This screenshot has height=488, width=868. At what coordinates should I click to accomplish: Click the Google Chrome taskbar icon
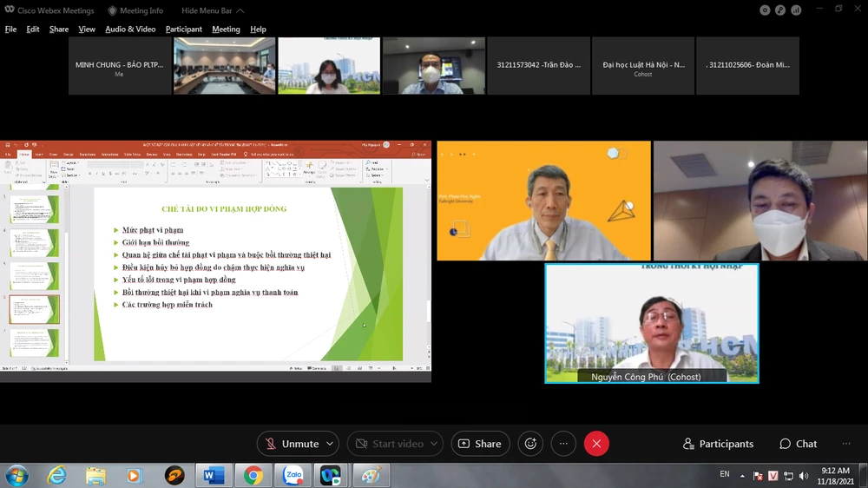[x=253, y=475]
